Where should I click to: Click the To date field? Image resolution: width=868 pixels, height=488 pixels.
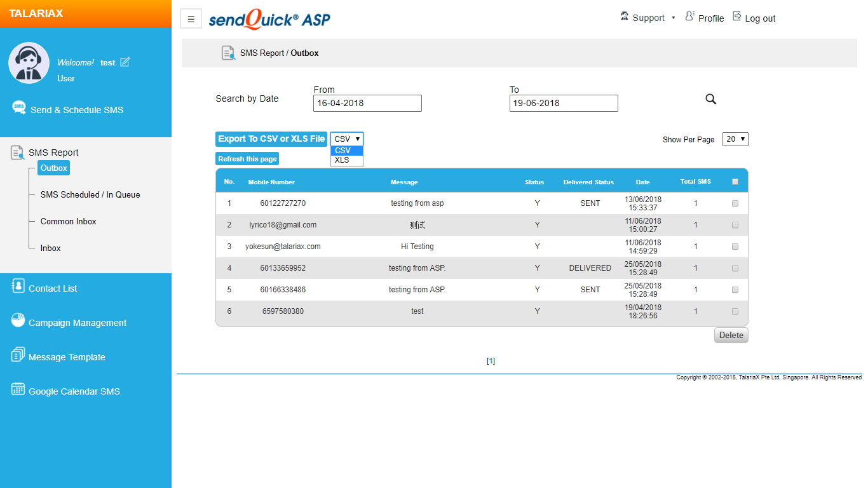point(564,103)
